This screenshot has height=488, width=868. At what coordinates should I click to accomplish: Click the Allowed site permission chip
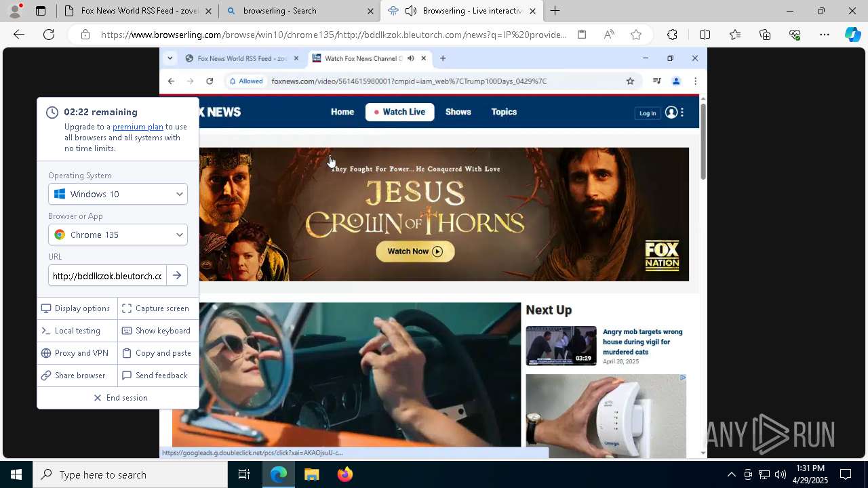(246, 81)
